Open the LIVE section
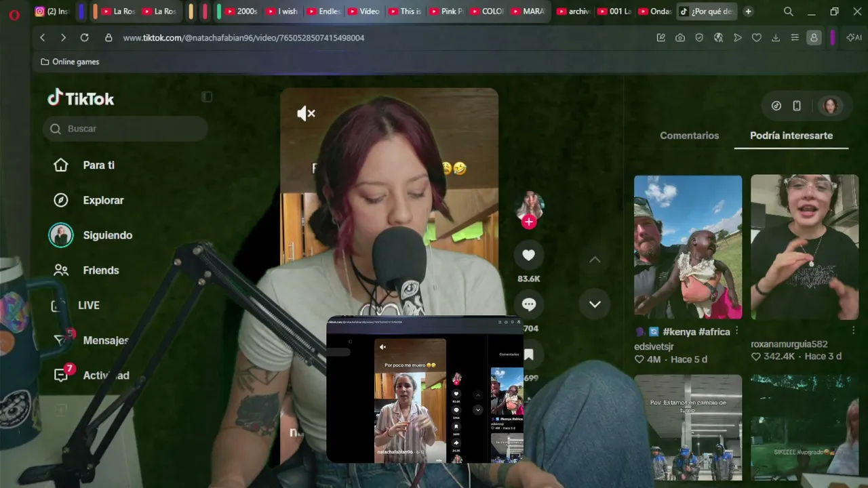868x488 pixels. tap(88, 306)
